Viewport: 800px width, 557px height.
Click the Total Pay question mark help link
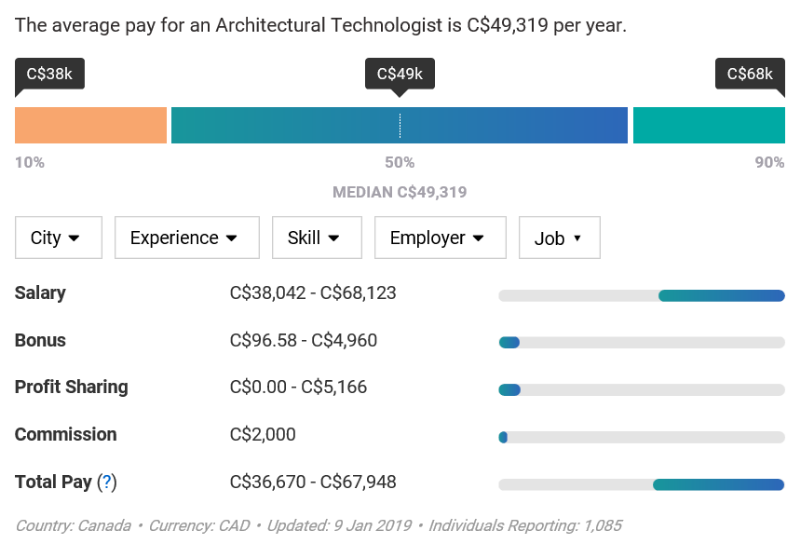(x=107, y=482)
